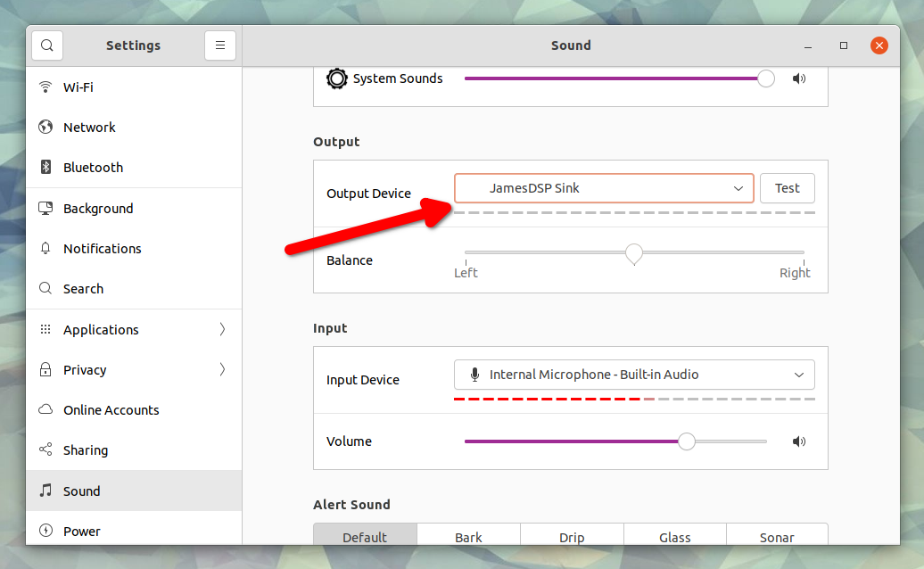Expand the Applications settings section
Image resolution: width=924 pixels, height=569 pixels.
(x=100, y=329)
